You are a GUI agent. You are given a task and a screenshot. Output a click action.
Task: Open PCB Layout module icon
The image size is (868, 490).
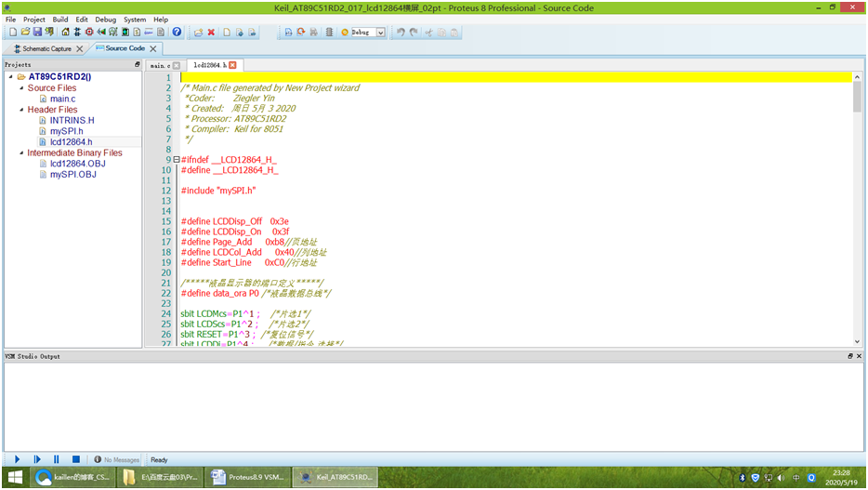pos(89,33)
